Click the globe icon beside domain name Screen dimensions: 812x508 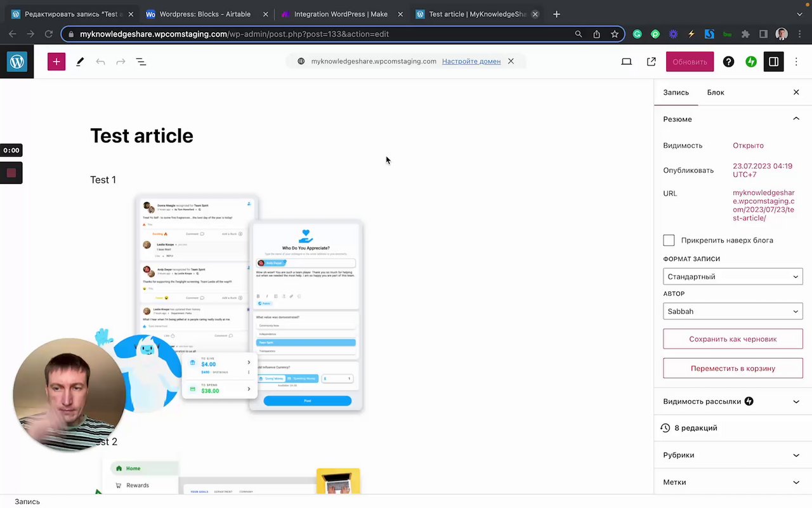(301, 61)
